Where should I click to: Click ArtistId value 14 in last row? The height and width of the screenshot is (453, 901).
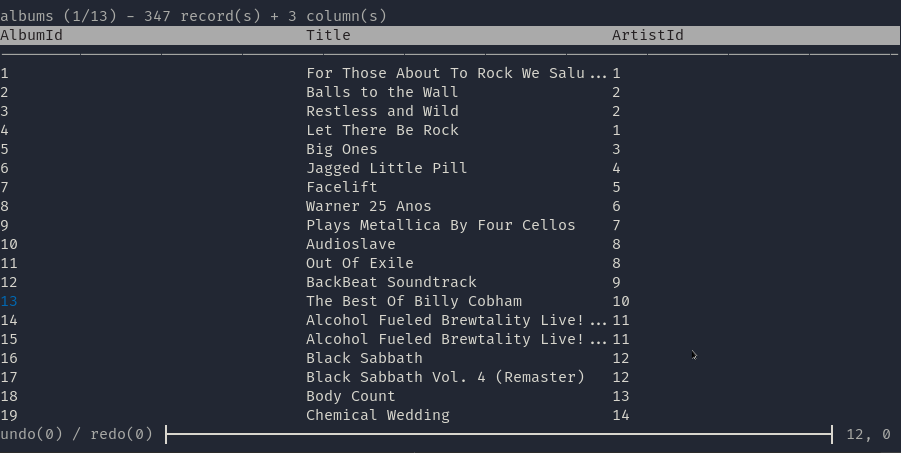(x=621, y=415)
